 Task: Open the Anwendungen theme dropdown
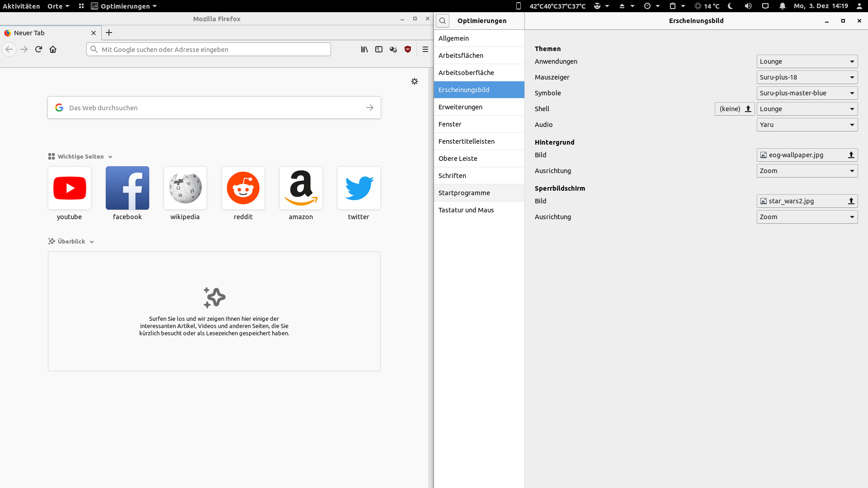pos(807,61)
